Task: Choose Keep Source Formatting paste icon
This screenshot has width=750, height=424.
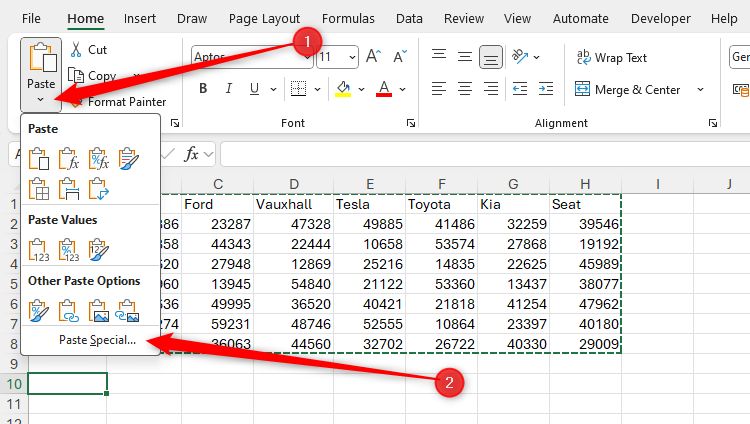Action: pos(128,159)
